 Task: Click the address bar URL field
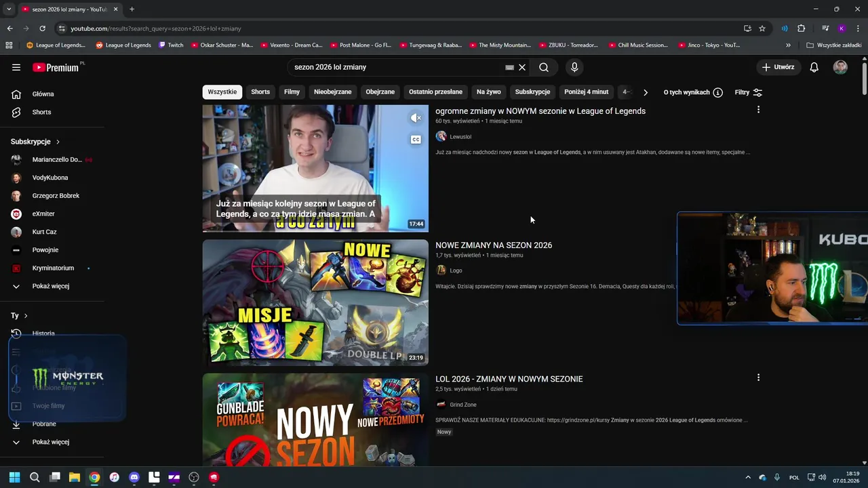[x=400, y=28]
